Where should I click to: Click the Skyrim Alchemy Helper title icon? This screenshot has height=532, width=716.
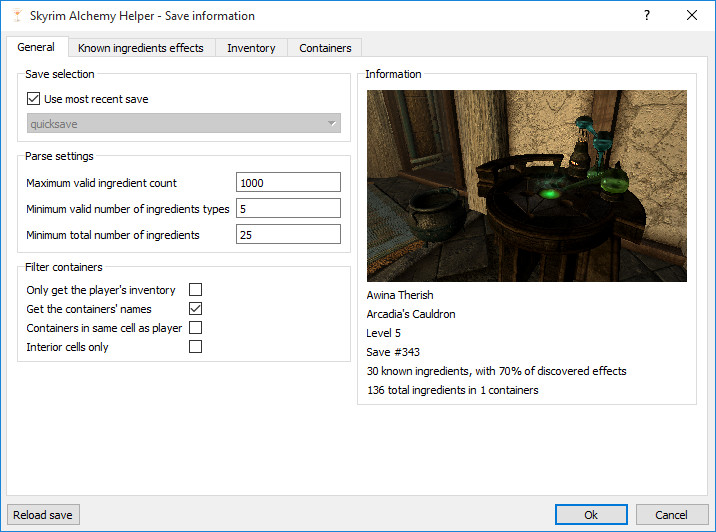(17, 16)
